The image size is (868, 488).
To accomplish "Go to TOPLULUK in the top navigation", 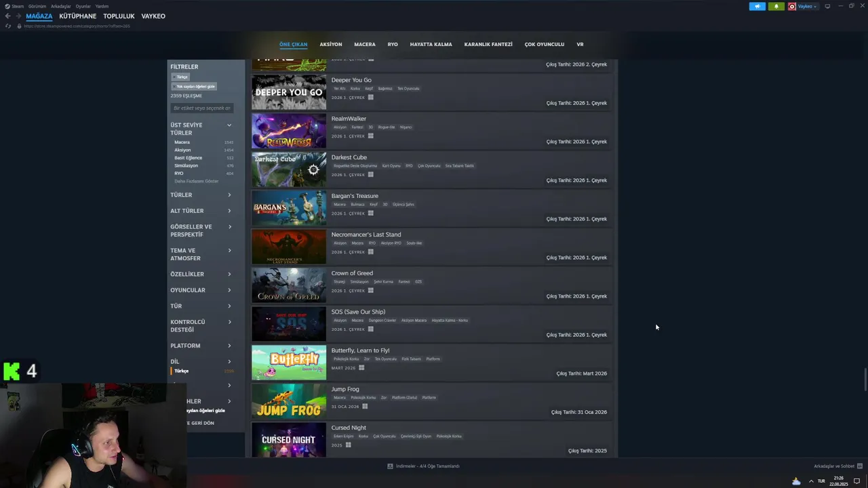I will click(x=119, y=16).
